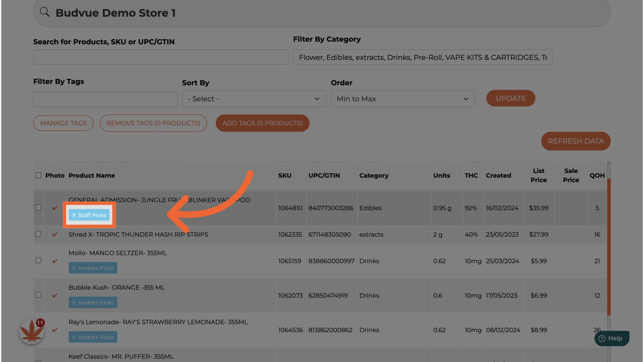
Task: Open the Sort By dropdown
Action: [254, 99]
